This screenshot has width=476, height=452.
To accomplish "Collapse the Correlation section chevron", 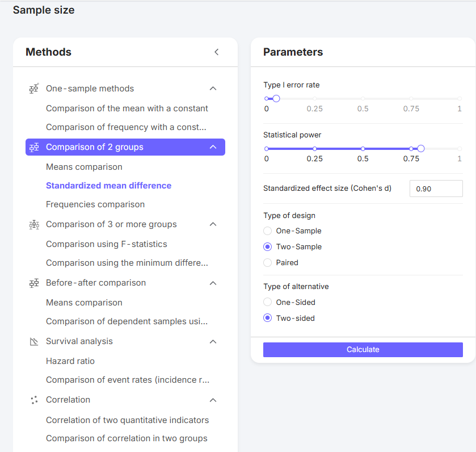I will coord(213,400).
